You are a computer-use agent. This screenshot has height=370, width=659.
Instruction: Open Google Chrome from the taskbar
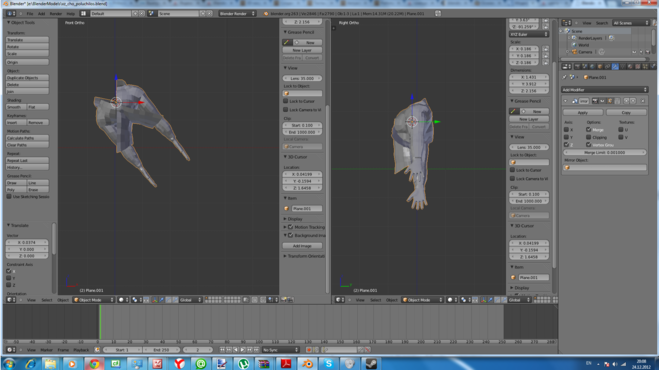[94, 363]
